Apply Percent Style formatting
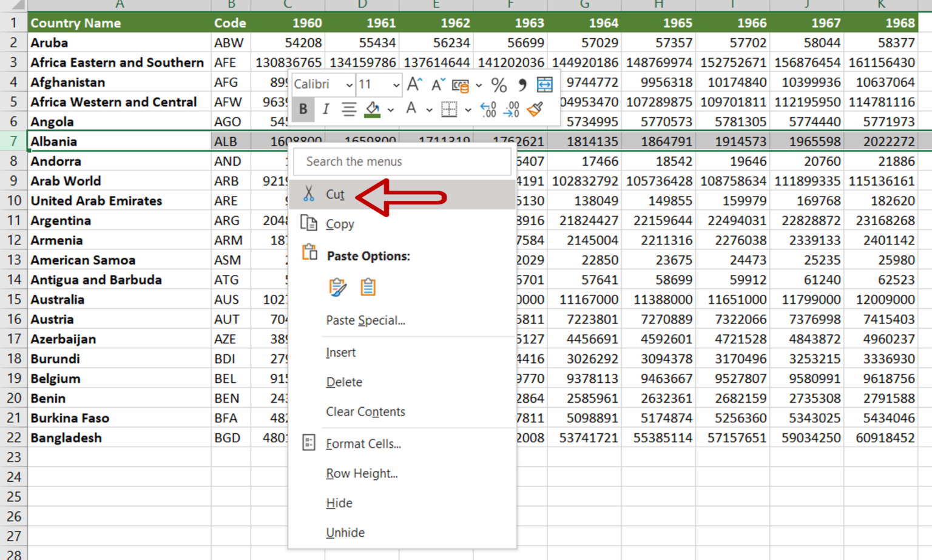This screenshot has height=560, width=932. [499, 85]
